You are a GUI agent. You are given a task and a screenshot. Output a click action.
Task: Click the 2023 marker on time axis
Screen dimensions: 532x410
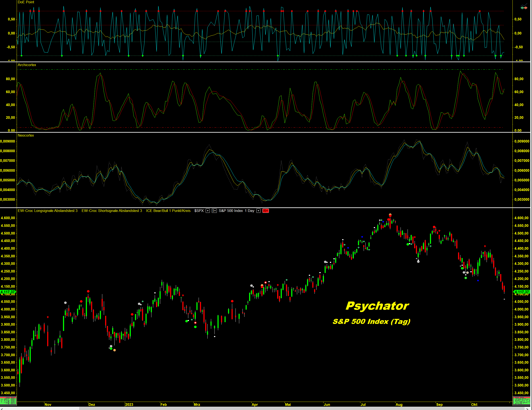point(129,404)
